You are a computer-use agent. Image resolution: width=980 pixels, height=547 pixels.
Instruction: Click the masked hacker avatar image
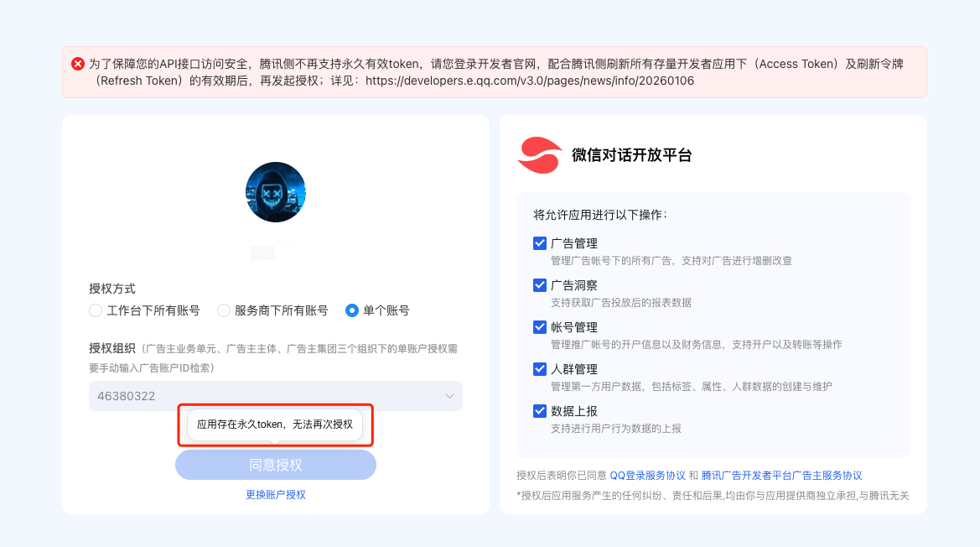point(276,192)
